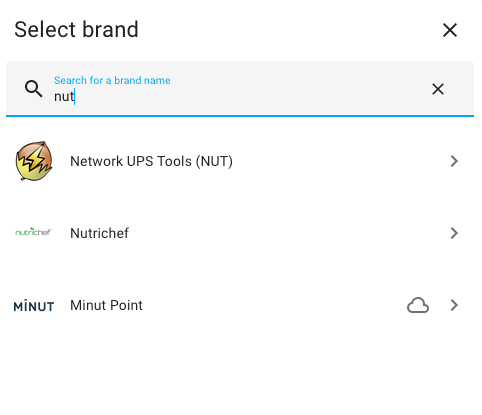This screenshot has width=482, height=415.
Task: Click the cloud icon beside Minut Point
Action: coord(418,305)
